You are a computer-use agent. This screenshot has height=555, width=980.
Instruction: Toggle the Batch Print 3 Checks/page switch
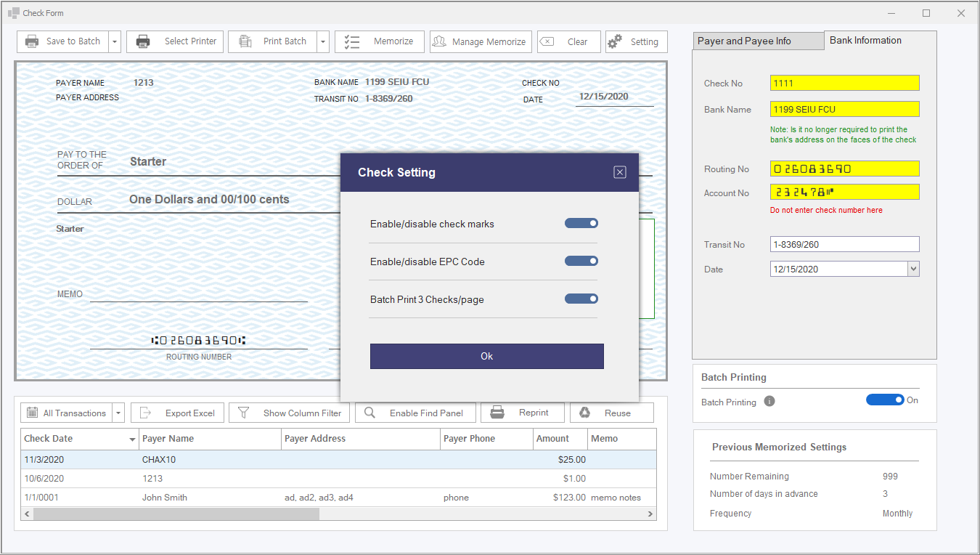tap(581, 299)
